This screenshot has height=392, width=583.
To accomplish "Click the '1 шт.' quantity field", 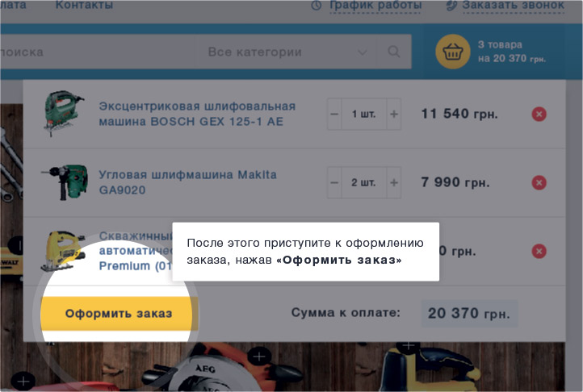I will tap(364, 114).
